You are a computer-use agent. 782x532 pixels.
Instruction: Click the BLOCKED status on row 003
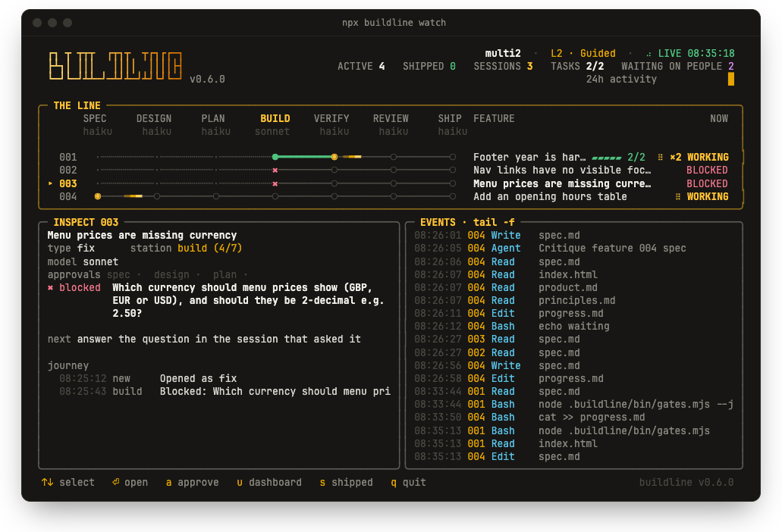coord(707,184)
